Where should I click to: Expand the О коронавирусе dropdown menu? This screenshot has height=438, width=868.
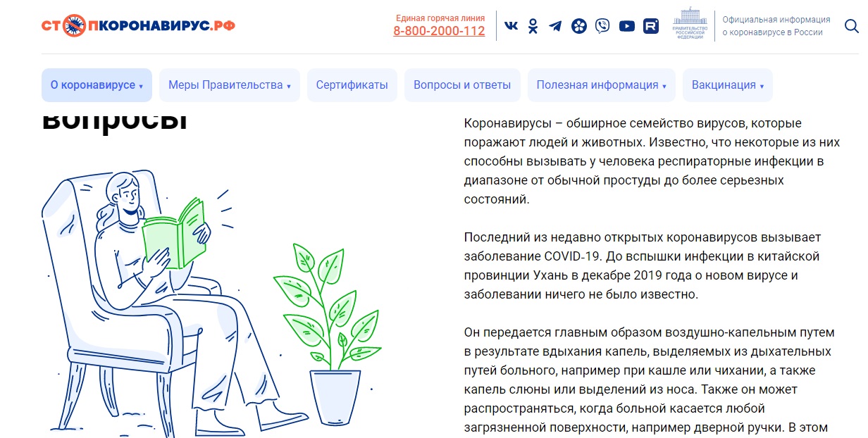[97, 85]
